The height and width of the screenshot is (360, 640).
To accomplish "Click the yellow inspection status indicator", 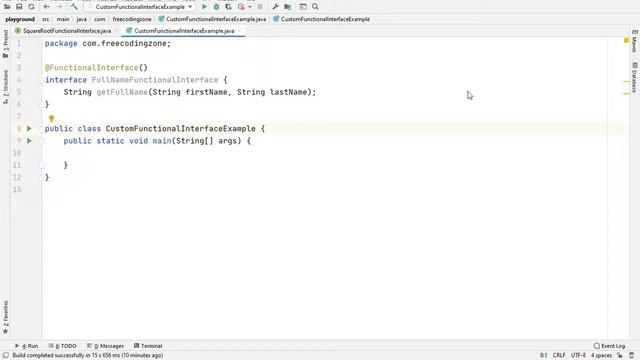I will point(626,40).
